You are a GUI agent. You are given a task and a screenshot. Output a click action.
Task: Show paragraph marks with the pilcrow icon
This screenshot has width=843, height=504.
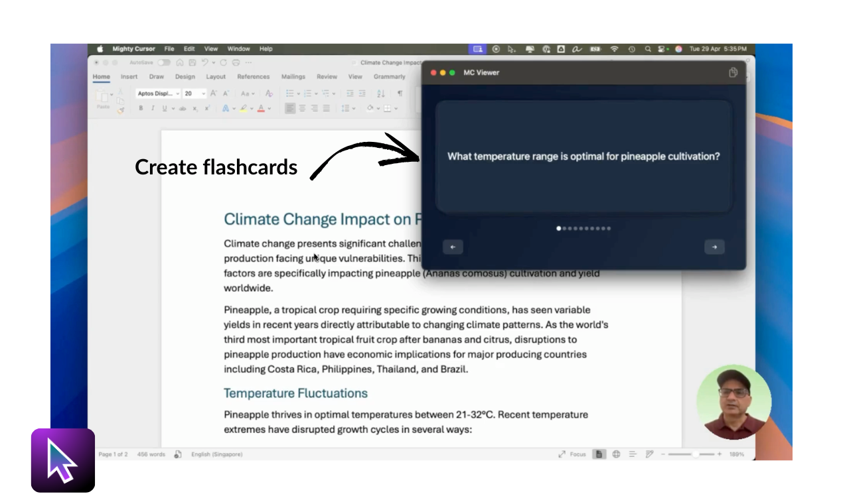coord(400,94)
